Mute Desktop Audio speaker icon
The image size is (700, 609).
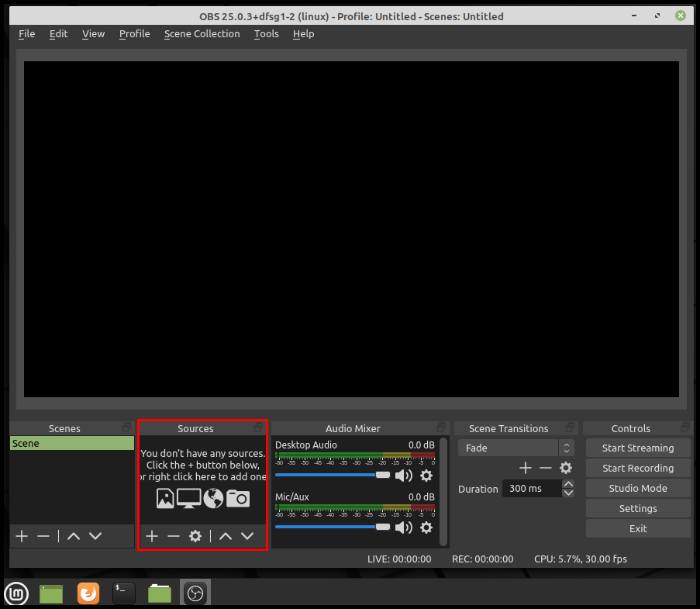point(404,476)
